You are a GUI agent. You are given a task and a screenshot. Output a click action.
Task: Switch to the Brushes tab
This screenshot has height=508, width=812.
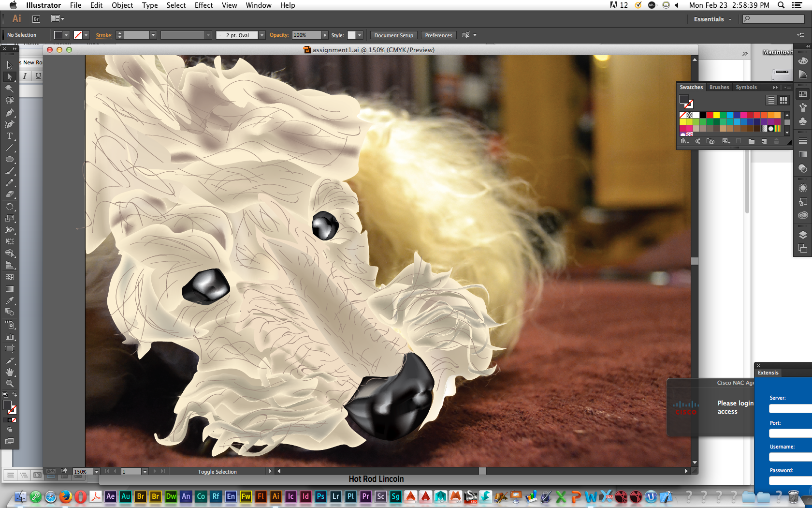point(719,87)
